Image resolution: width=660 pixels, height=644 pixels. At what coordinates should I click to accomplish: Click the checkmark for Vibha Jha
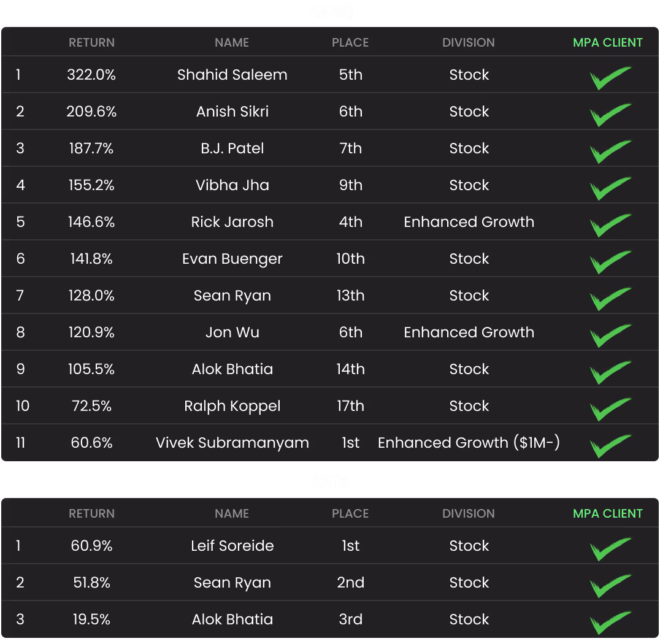tap(609, 188)
